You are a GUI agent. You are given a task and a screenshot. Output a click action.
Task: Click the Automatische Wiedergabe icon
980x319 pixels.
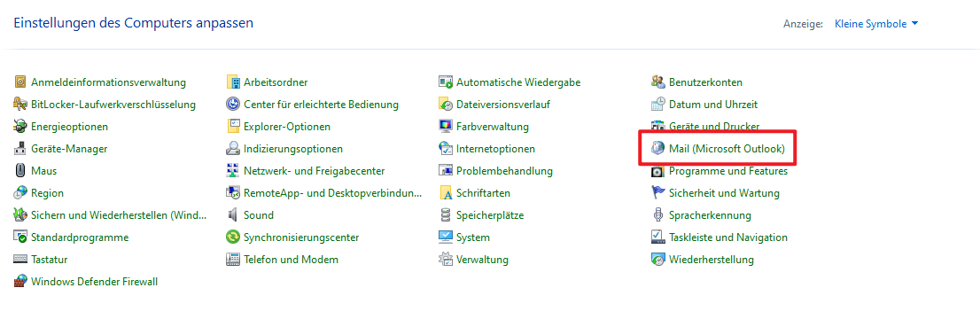[446, 82]
